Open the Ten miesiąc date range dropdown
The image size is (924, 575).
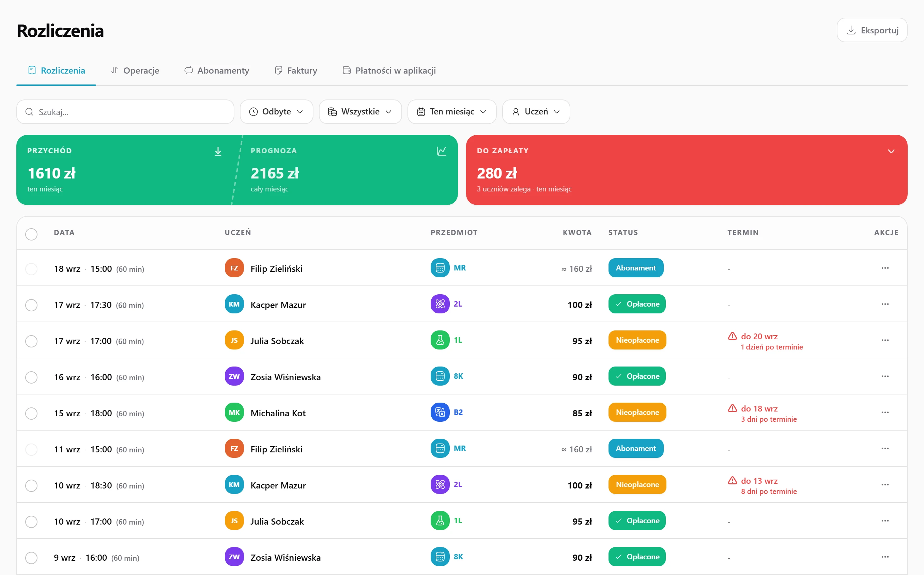click(x=452, y=112)
